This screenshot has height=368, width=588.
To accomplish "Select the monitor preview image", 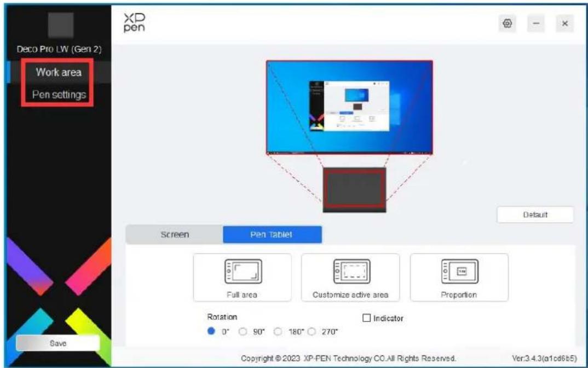I will click(349, 107).
